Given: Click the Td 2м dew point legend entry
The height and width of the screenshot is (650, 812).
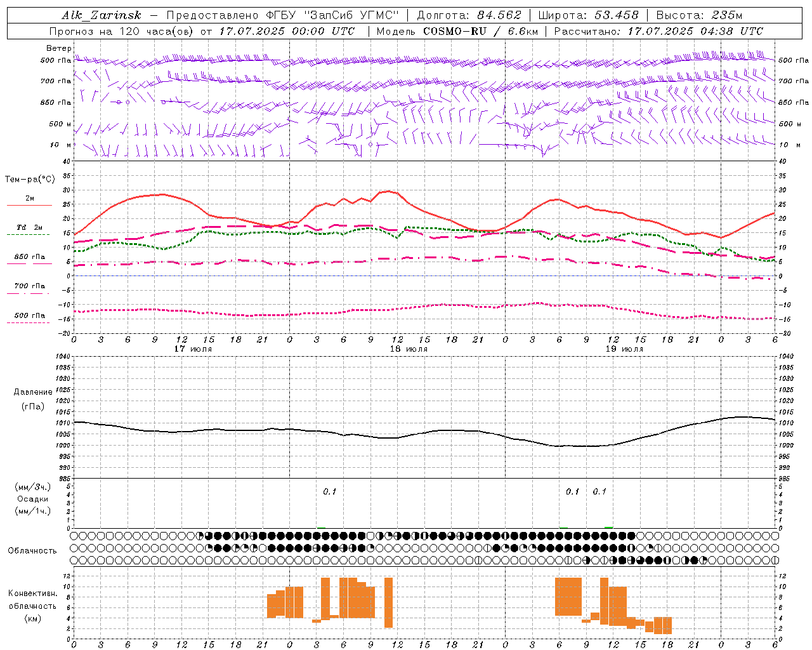Looking at the screenshot, I should [x=30, y=227].
